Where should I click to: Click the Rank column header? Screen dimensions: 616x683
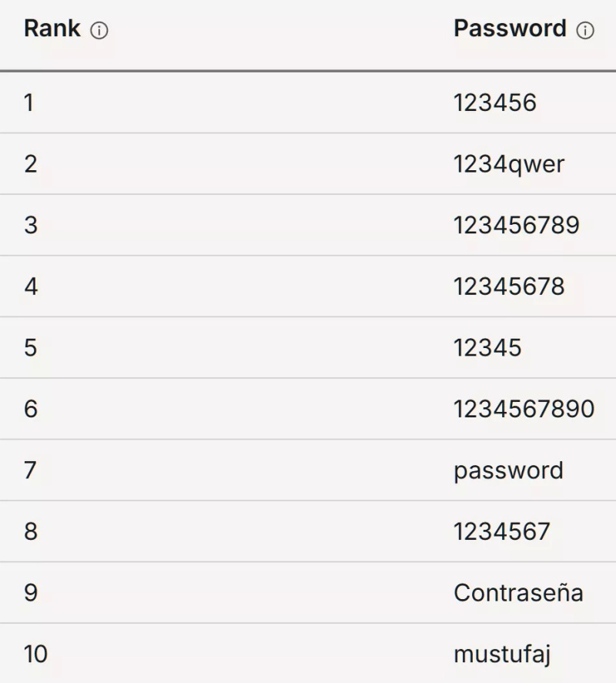(52, 29)
